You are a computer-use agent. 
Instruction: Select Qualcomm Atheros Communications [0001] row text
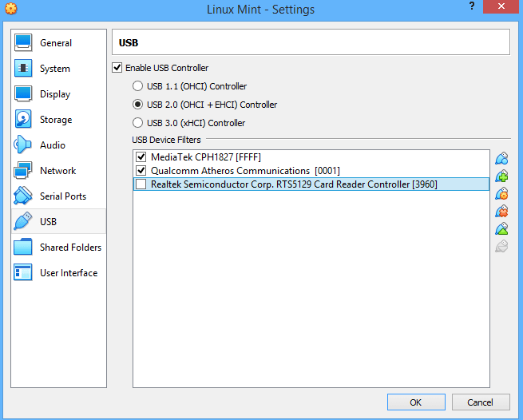[x=245, y=171]
